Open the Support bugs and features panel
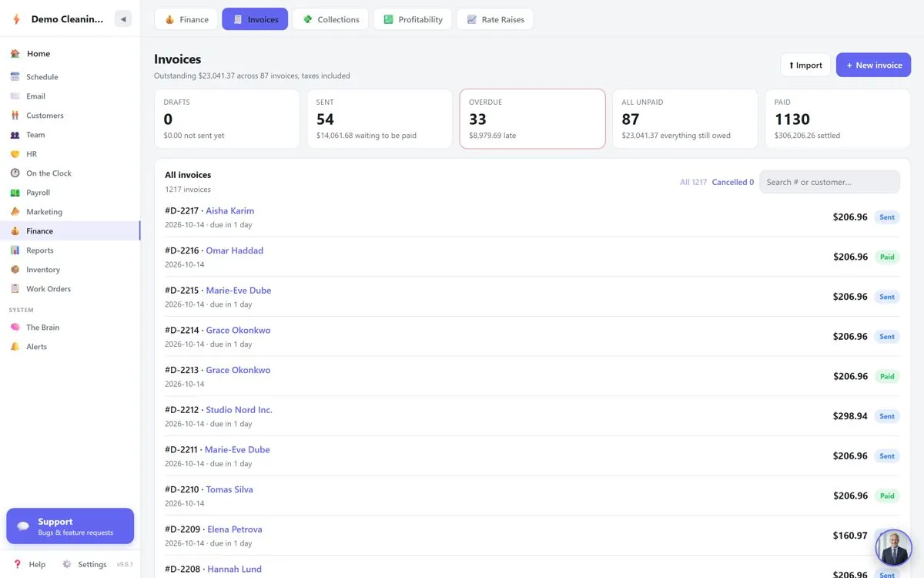The image size is (924, 578). point(70,526)
